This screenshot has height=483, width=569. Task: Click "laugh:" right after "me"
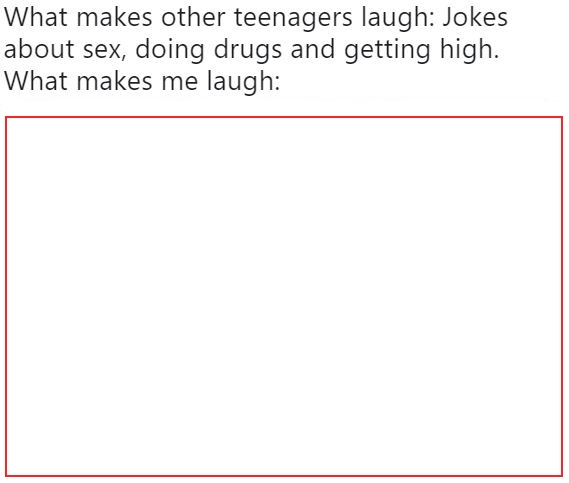(244, 82)
